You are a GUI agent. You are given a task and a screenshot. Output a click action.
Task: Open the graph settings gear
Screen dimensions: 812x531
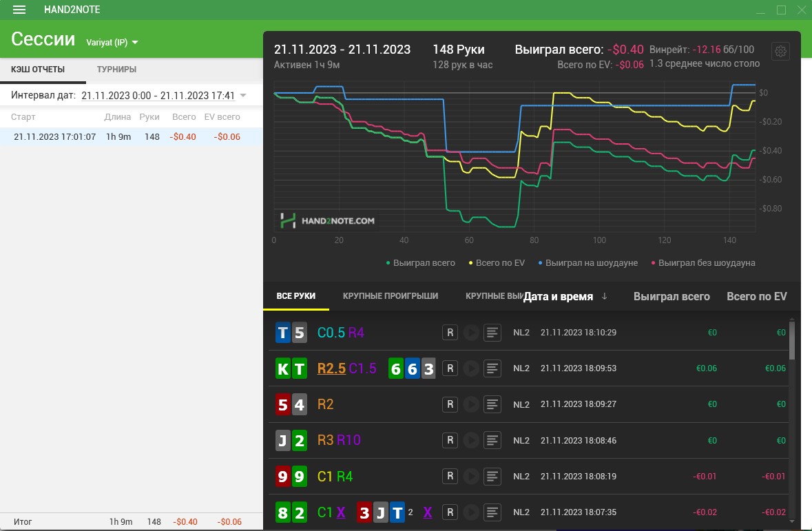click(780, 51)
